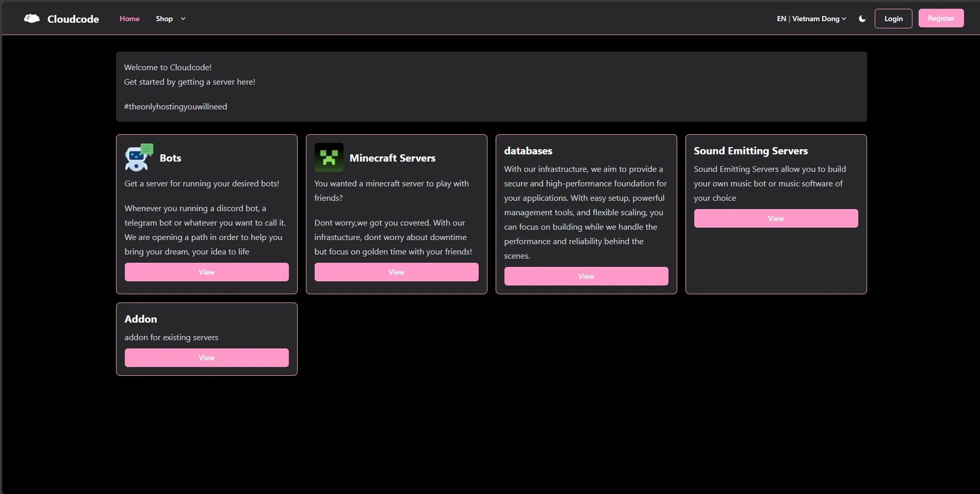Click View on the Addon card
980x494 pixels.
206,357
